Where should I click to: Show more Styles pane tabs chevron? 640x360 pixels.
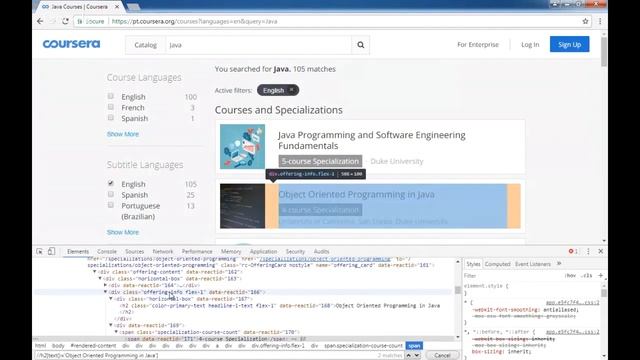click(x=559, y=264)
